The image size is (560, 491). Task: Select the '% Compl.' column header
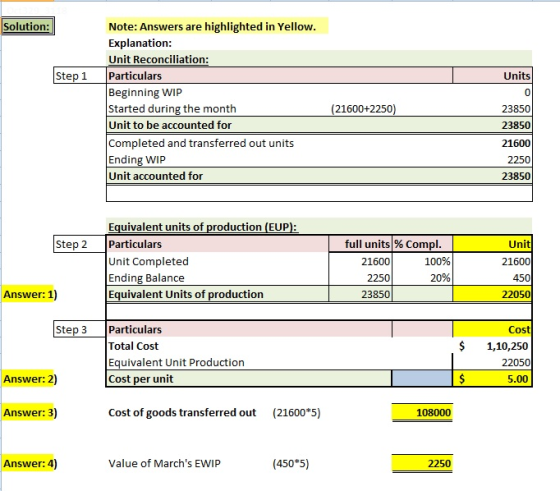(422, 244)
